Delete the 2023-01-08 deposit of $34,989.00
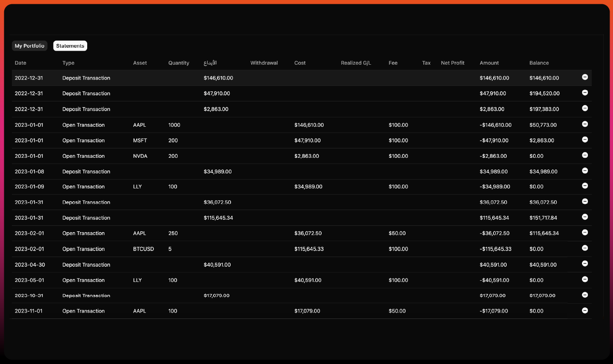Image resolution: width=613 pixels, height=364 pixels. click(x=585, y=171)
